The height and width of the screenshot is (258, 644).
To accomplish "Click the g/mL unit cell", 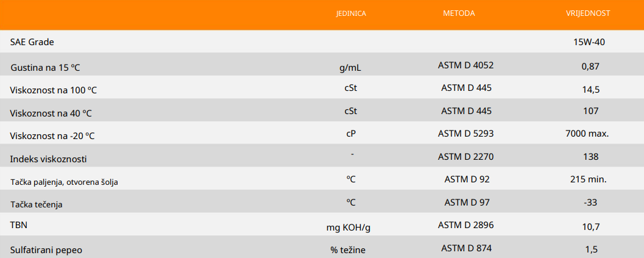I will (x=355, y=66).
